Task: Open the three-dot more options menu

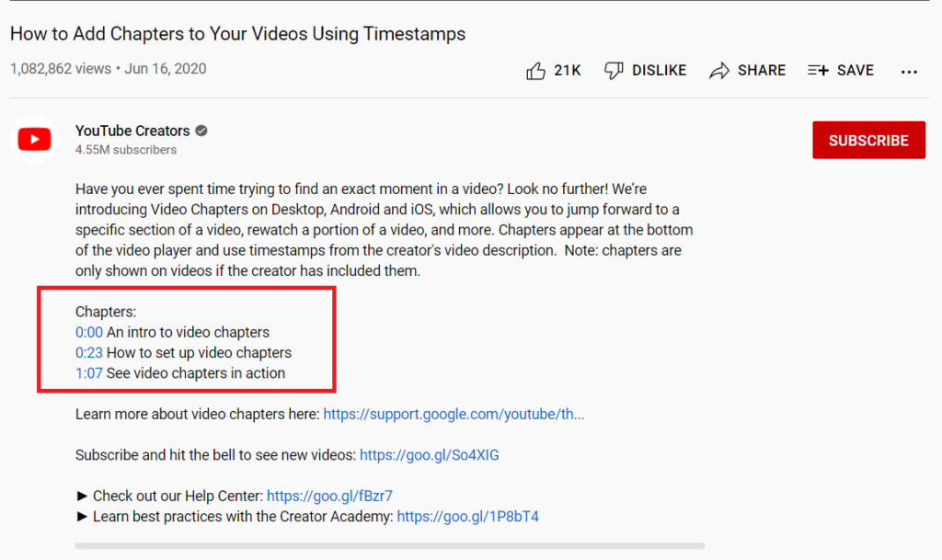Action: point(909,71)
